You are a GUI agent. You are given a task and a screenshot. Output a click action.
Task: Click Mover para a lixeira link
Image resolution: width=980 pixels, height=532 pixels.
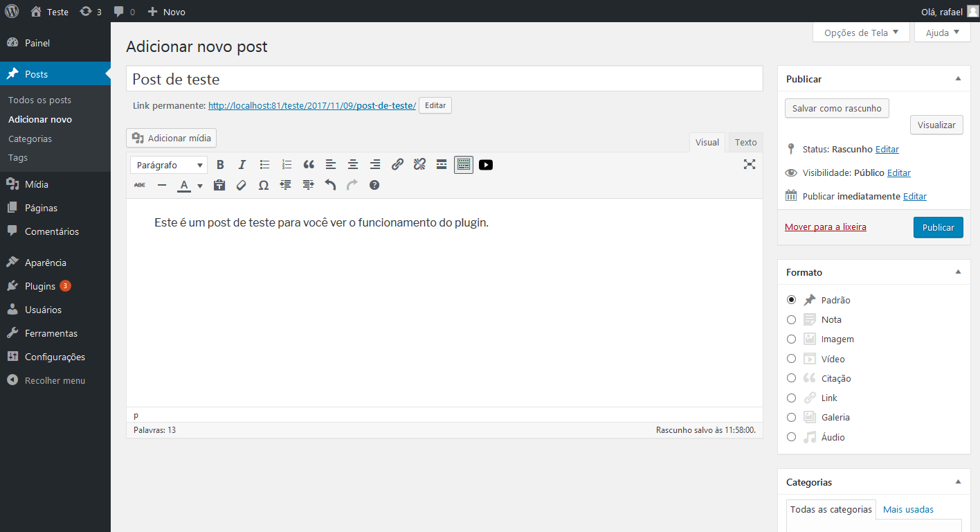coord(825,227)
